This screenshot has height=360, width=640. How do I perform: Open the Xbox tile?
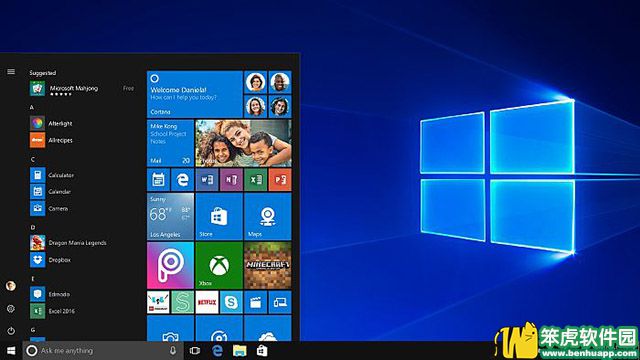click(219, 265)
